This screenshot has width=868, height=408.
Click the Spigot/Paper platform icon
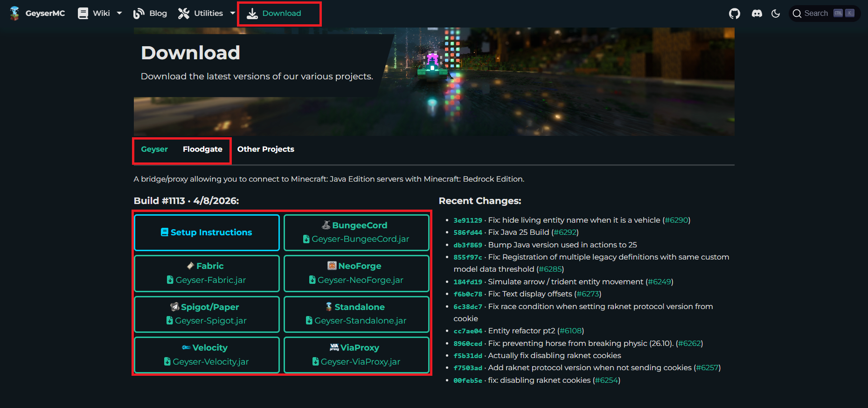tap(175, 307)
